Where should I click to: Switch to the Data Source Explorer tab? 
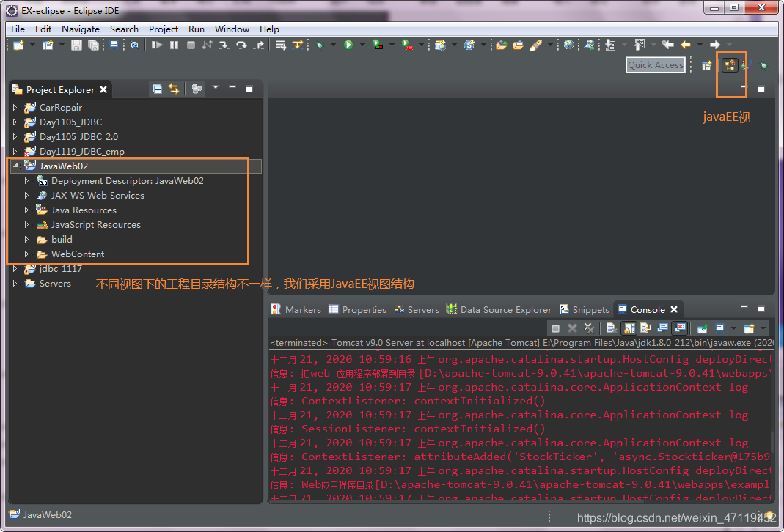[x=499, y=310]
